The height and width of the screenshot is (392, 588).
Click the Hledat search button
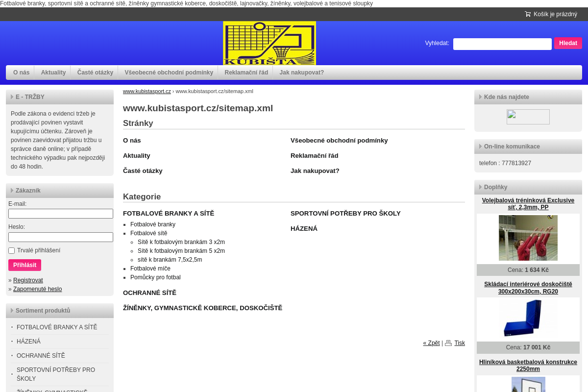pos(568,43)
